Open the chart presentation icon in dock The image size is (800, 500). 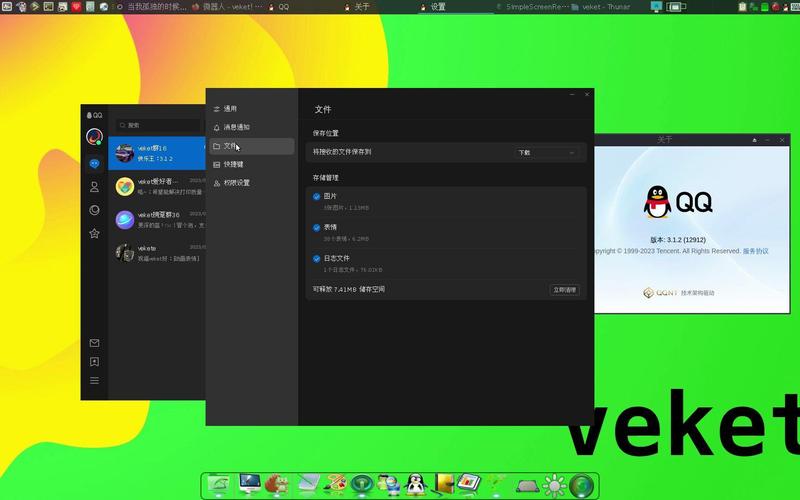(469, 483)
